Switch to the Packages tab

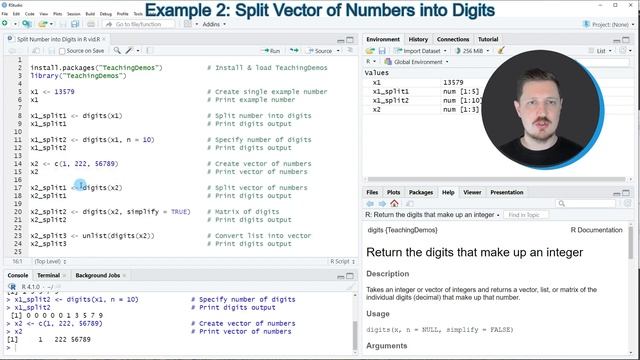[421, 192]
